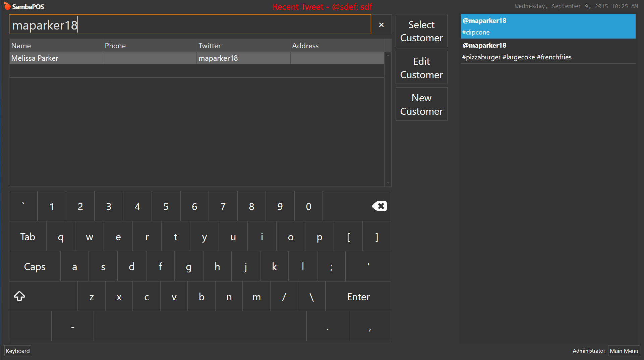Image resolution: width=644 pixels, height=360 pixels.
Task: Tap the backtick key
Action: click(23, 206)
